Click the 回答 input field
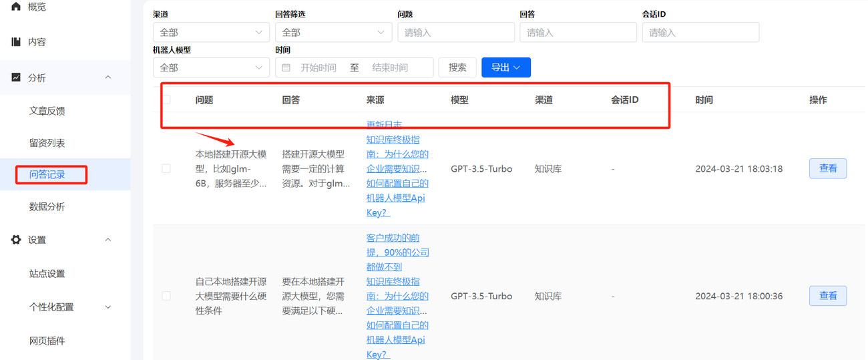Viewport: 868px width, 360px height. (x=578, y=32)
